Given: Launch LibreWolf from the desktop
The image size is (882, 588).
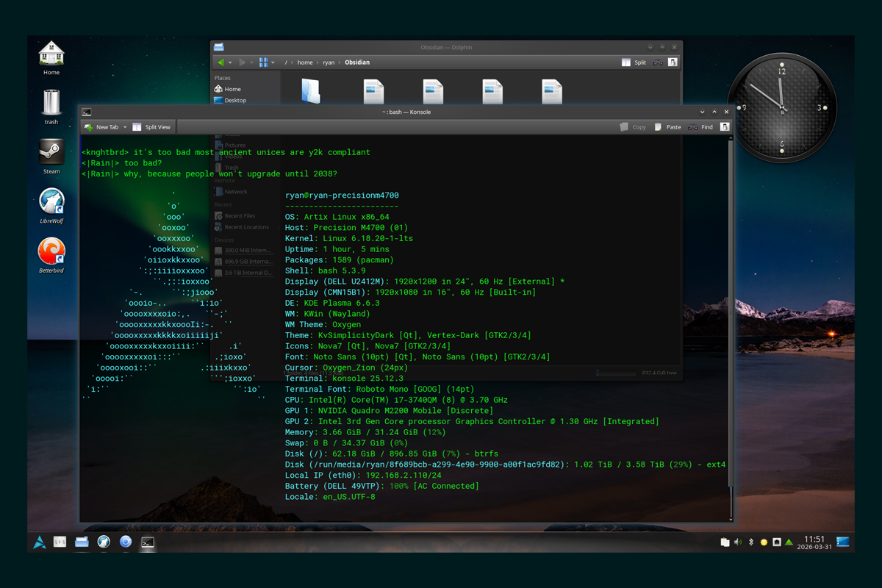Looking at the screenshot, I should [x=51, y=205].
